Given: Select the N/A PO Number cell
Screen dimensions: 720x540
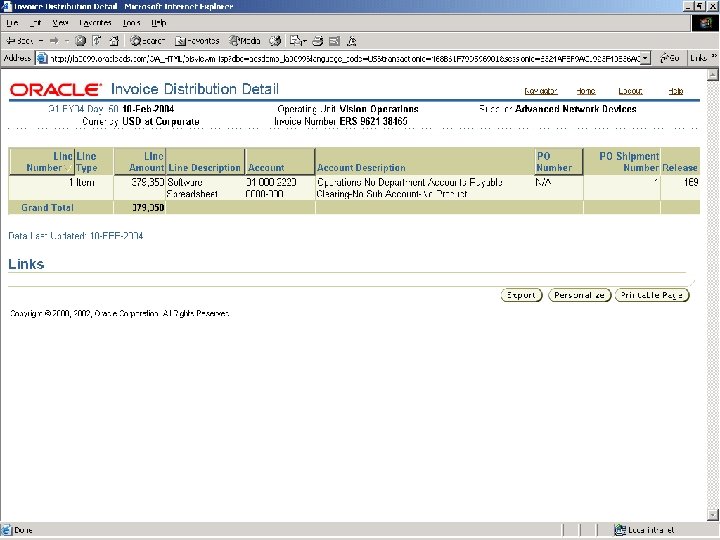Looking at the screenshot, I should point(543,182).
